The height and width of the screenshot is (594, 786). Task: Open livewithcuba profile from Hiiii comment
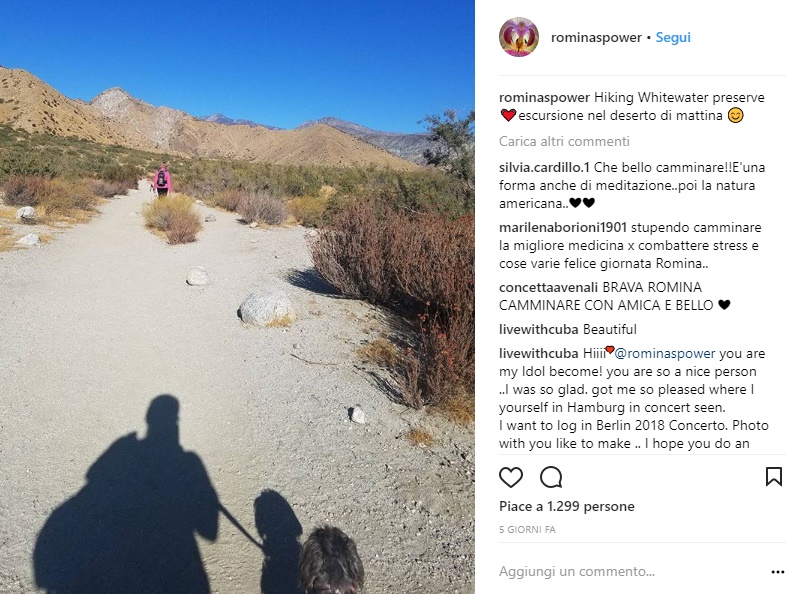[x=538, y=354]
